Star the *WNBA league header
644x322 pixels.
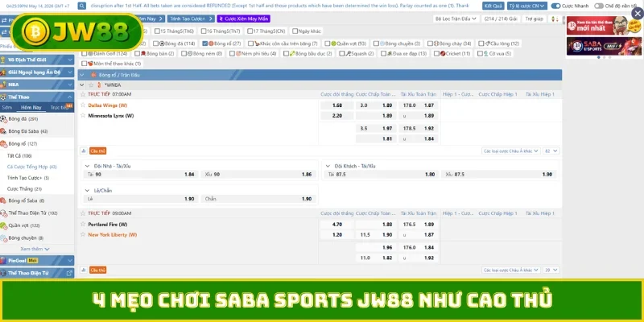91,85
